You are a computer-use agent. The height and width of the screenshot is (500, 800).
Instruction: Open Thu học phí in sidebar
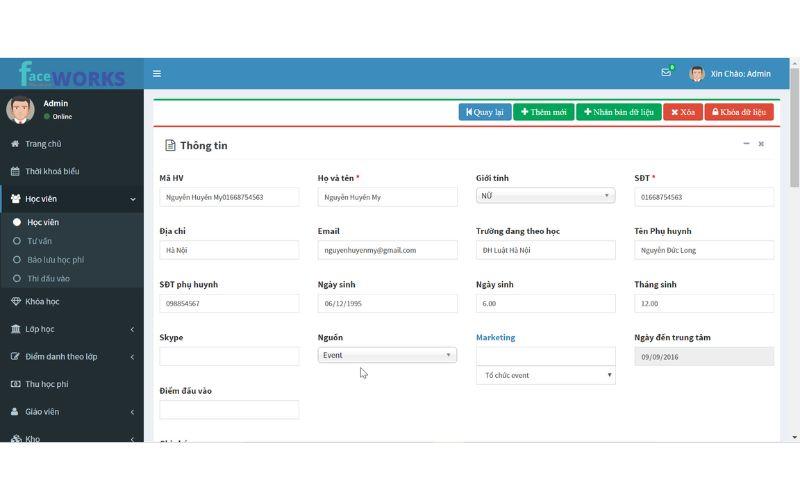coord(46,384)
